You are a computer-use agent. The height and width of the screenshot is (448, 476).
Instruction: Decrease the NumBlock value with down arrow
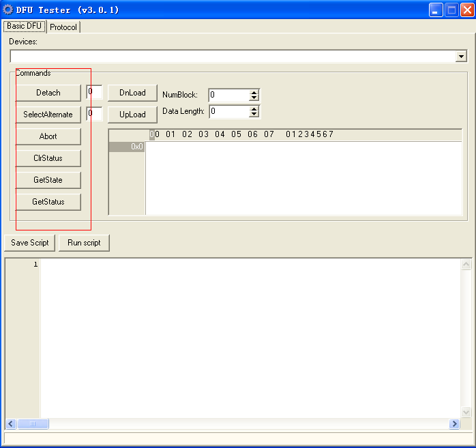254,98
